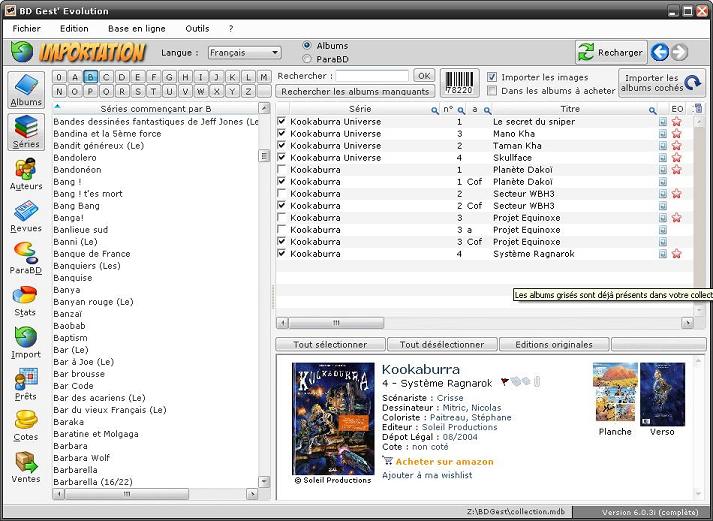Filter series by letter S
Screen dimensions: 713x521
pyautogui.click(x=138, y=91)
